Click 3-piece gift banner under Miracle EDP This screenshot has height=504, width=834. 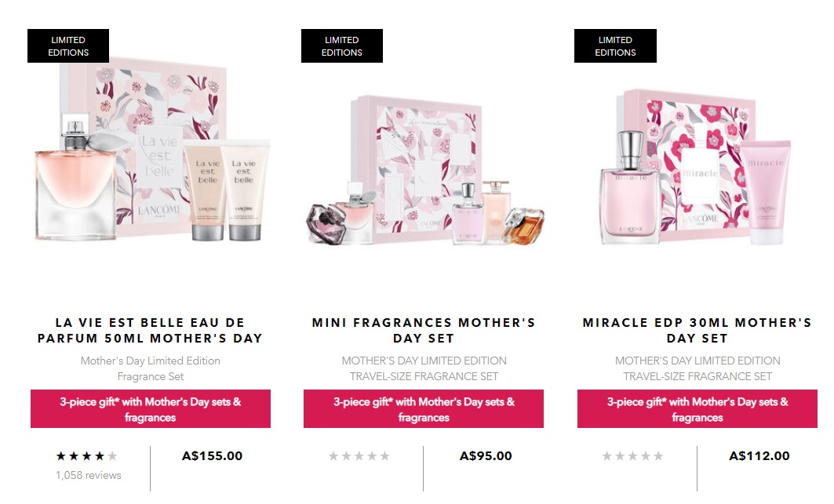(697, 409)
